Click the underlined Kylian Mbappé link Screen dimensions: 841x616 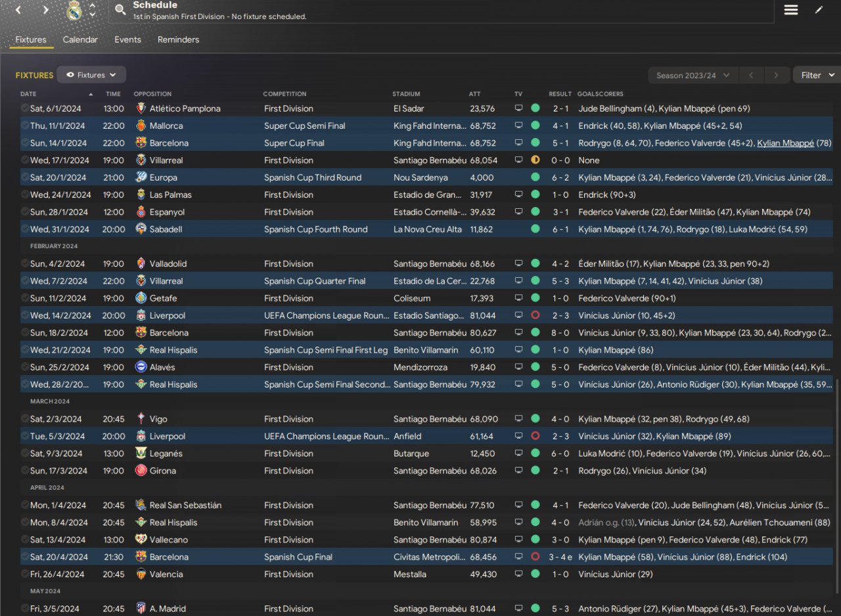pos(785,143)
